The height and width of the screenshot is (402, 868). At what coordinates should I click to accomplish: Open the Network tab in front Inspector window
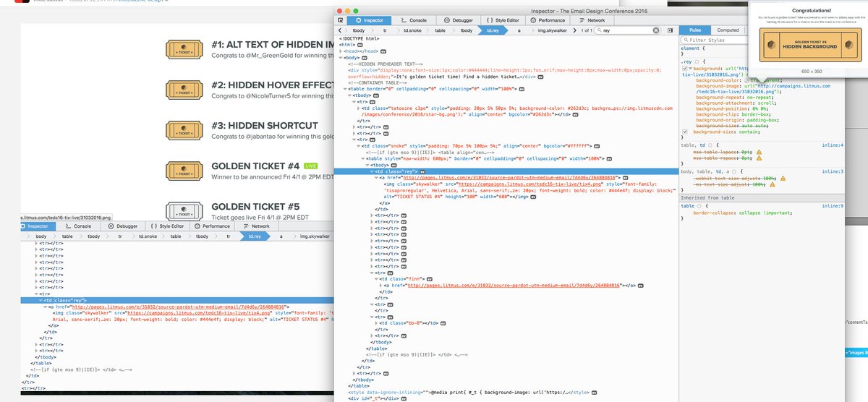tap(592, 21)
